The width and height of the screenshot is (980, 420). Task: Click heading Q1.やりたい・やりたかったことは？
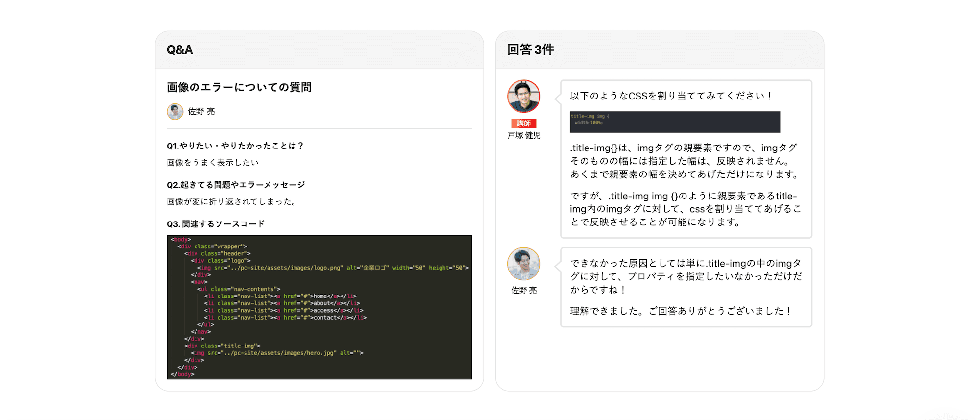235,146
